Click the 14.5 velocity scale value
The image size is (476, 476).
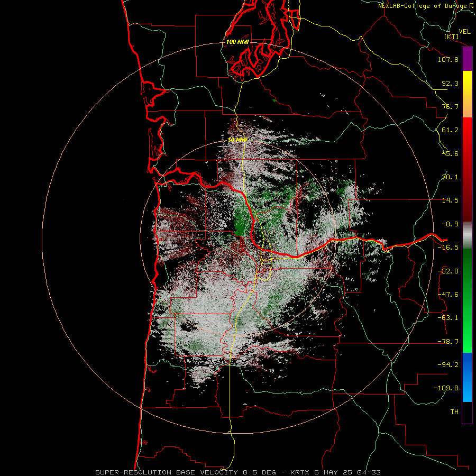coord(450,200)
